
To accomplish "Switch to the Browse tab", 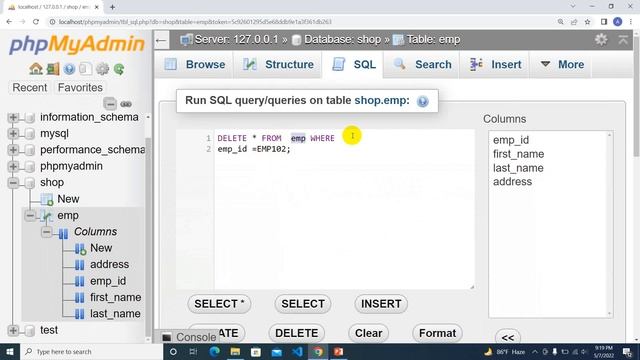I will click(x=195, y=64).
